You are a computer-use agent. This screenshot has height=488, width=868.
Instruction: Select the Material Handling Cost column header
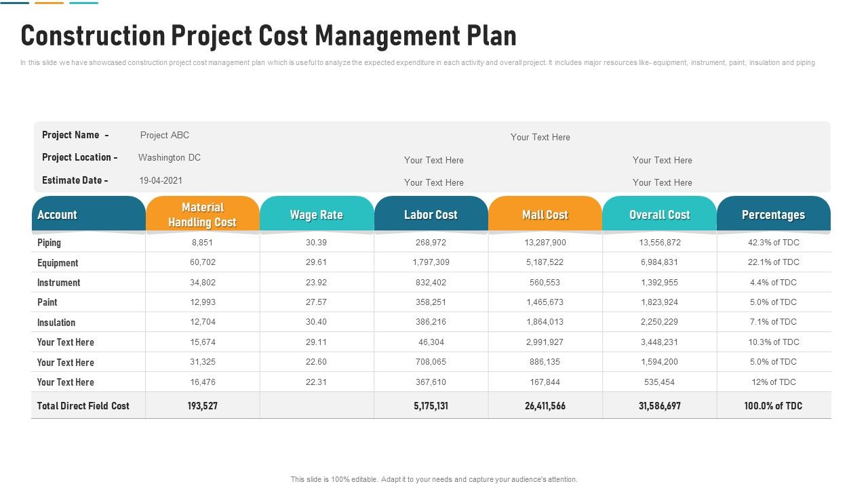tap(203, 213)
